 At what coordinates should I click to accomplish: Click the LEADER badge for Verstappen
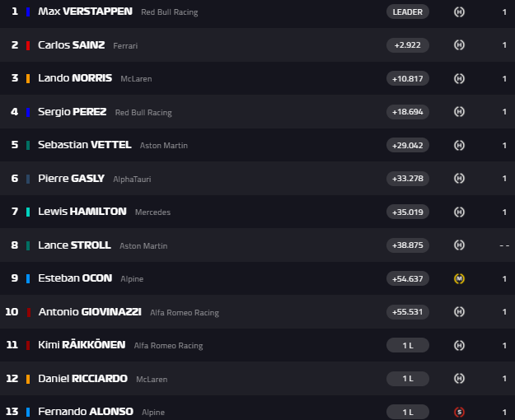click(x=408, y=12)
